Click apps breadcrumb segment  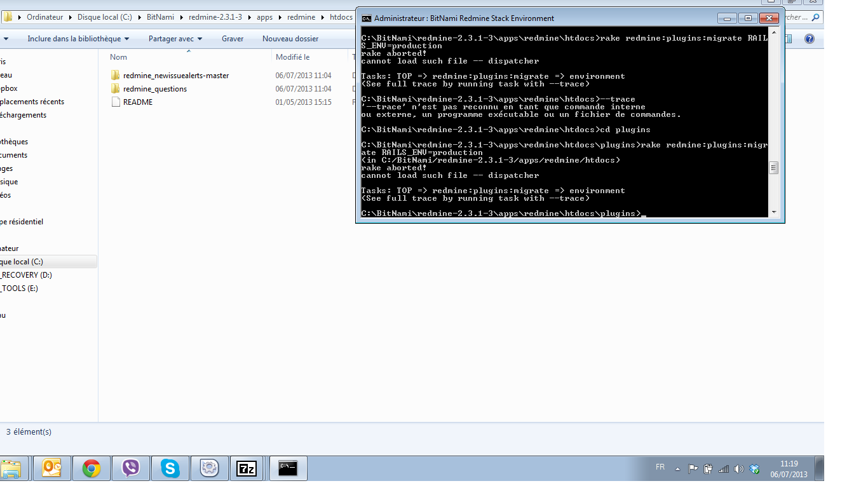pos(264,17)
